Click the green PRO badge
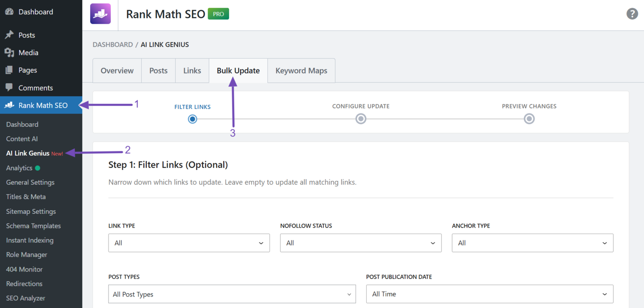 218,14
